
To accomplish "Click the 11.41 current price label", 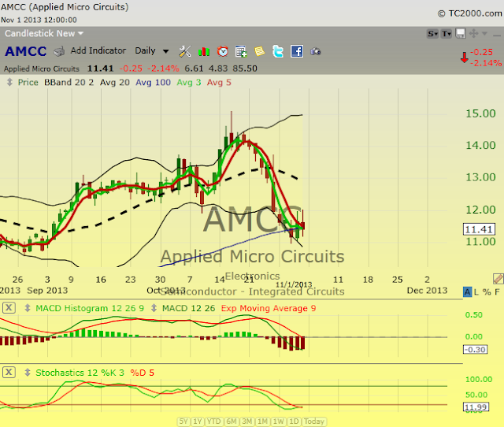I will [479, 229].
